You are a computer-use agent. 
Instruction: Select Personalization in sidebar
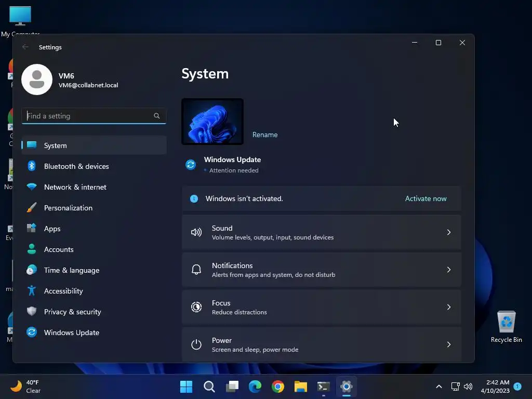click(x=94, y=208)
